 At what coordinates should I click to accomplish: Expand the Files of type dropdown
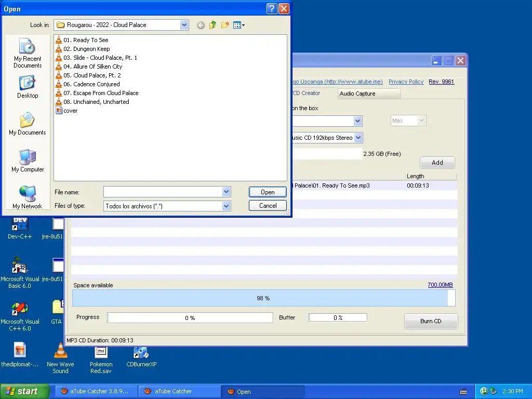(x=227, y=206)
